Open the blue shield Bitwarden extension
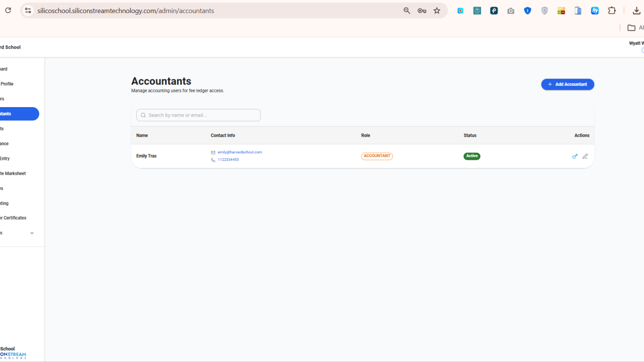This screenshot has height=362, width=644. tap(527, 11)
